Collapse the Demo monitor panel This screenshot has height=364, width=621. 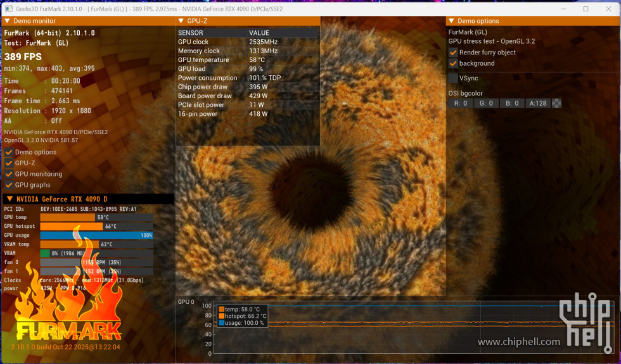tap(7, 22)
